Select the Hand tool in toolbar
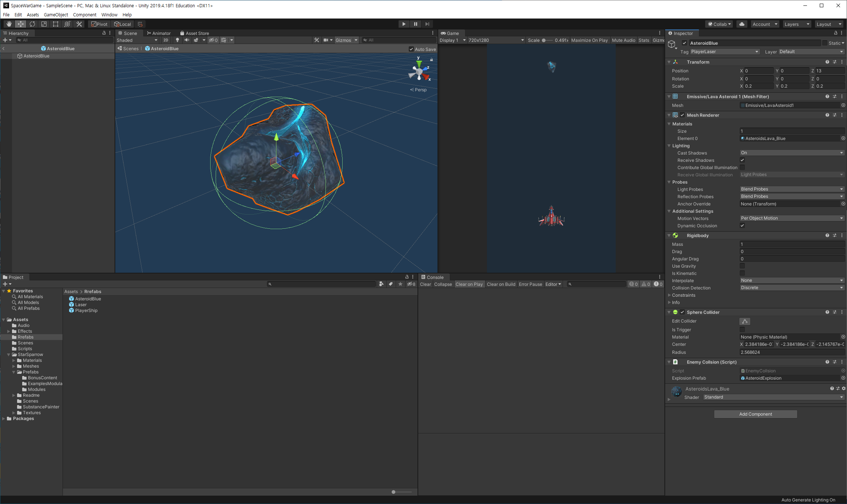The image size is (847, 504). 9,24
